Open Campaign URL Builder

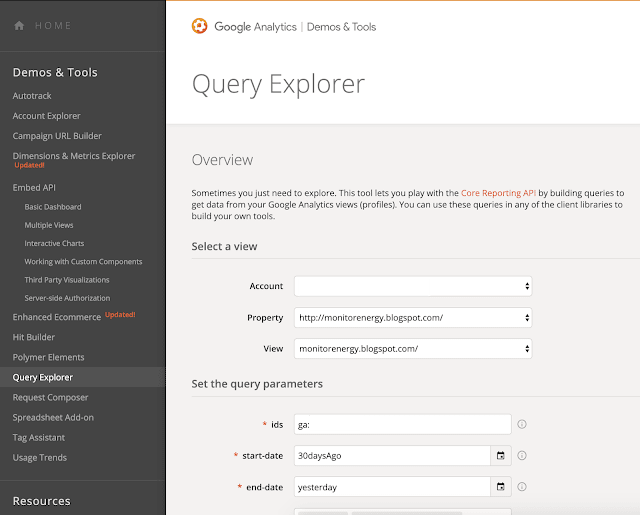[57, 136]
